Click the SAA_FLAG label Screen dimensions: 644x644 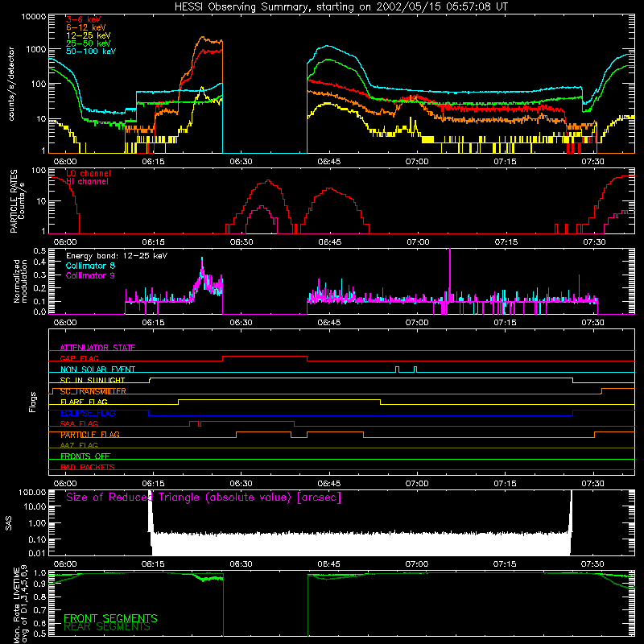tap(79, 423)
